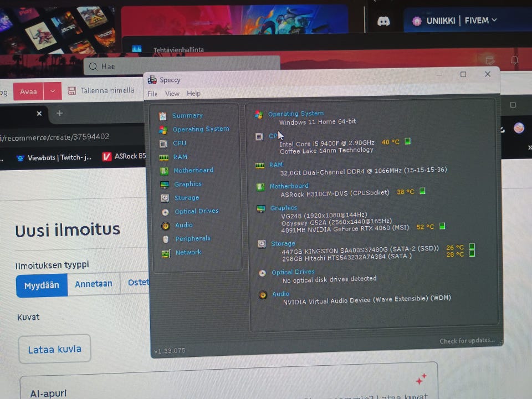Select the Annetaan listing type tab
Screen dimensions: 532x399
(94, 284)
